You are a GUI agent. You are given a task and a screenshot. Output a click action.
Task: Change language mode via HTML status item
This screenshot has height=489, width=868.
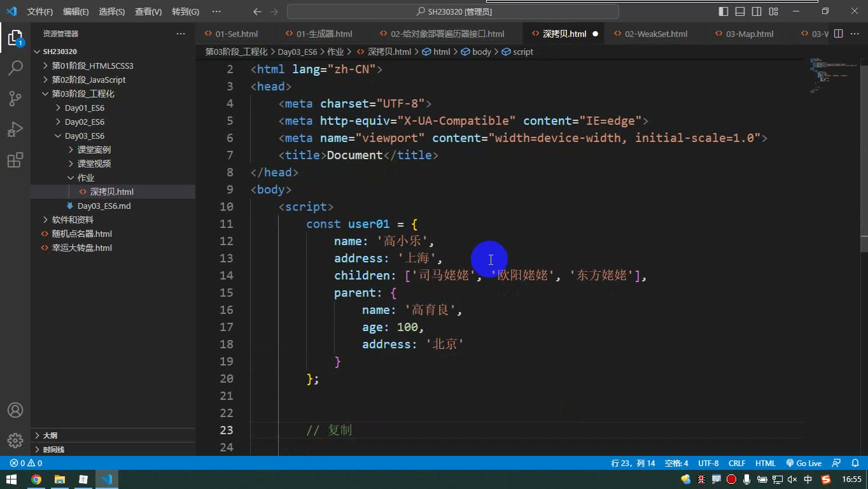tap(766, 464)
